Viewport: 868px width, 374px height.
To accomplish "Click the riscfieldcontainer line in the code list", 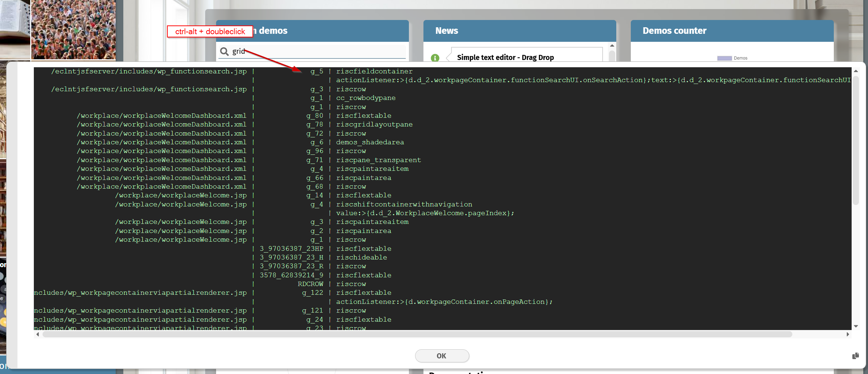I will point(374,71).
